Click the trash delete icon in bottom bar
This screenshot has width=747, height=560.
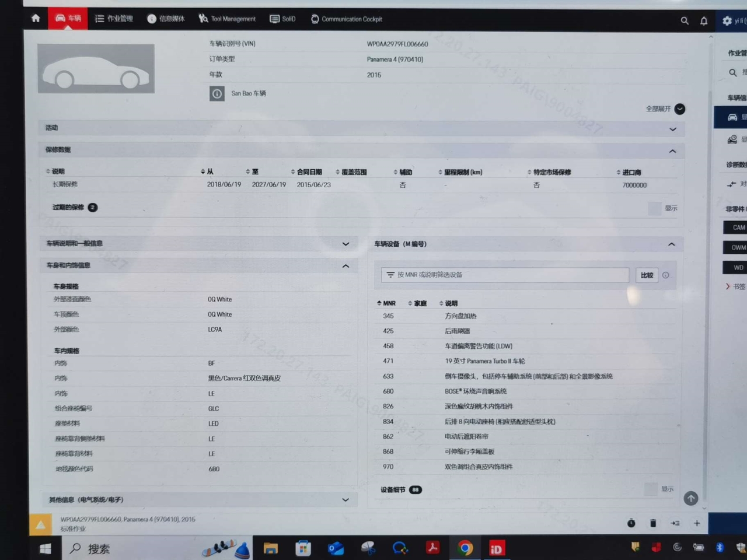click(x=653, y=523)
